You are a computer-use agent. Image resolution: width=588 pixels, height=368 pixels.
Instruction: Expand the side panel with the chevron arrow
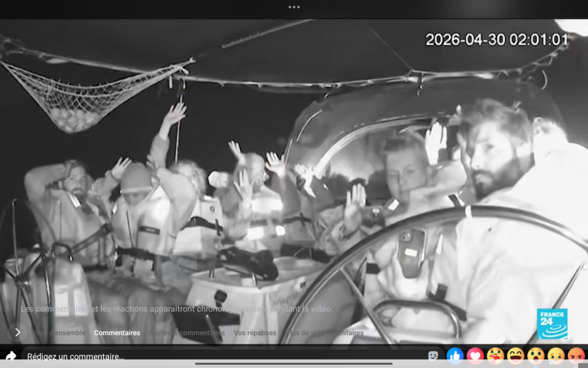(x=17, y=332)
